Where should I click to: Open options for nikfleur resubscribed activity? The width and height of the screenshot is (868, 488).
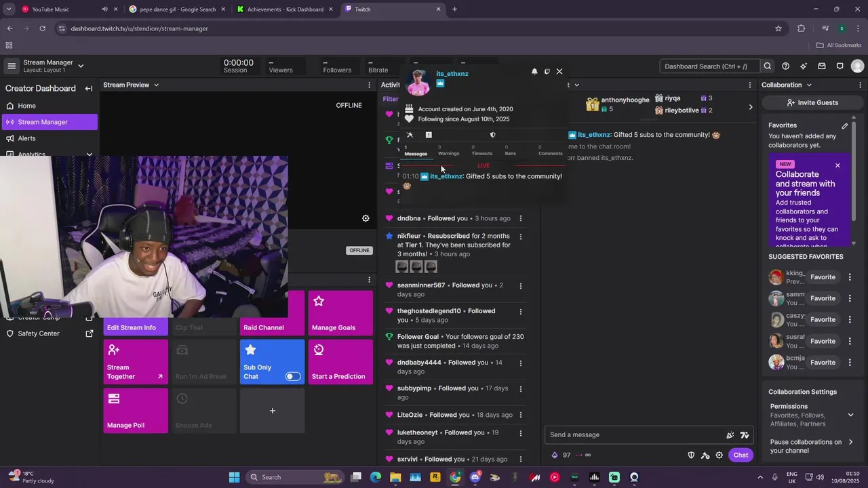(521, 237)
